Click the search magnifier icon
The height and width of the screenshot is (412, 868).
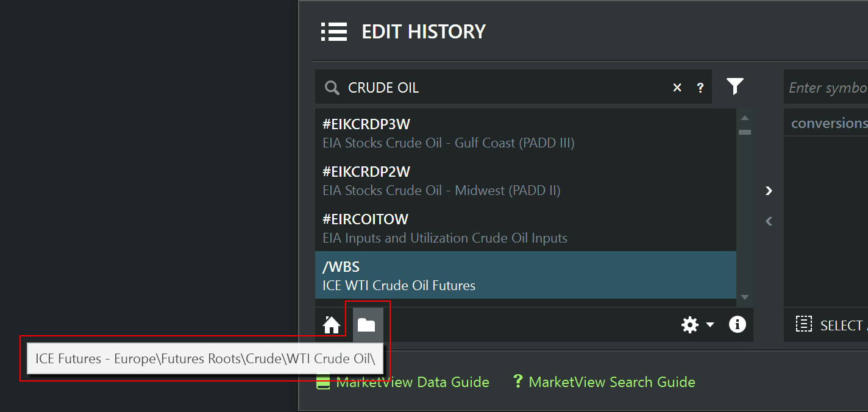(332, 88)
